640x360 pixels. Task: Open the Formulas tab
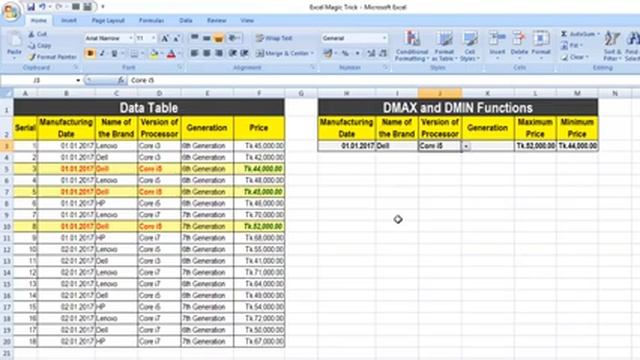151,20
